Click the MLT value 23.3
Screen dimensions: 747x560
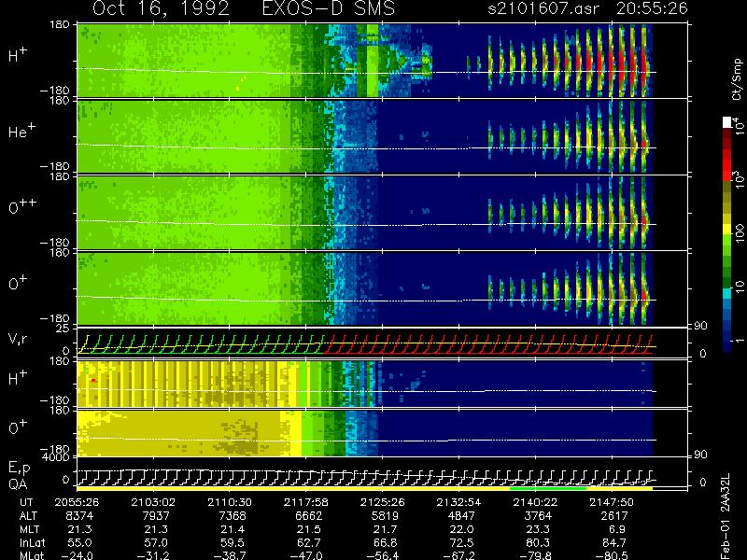(538, 529)
